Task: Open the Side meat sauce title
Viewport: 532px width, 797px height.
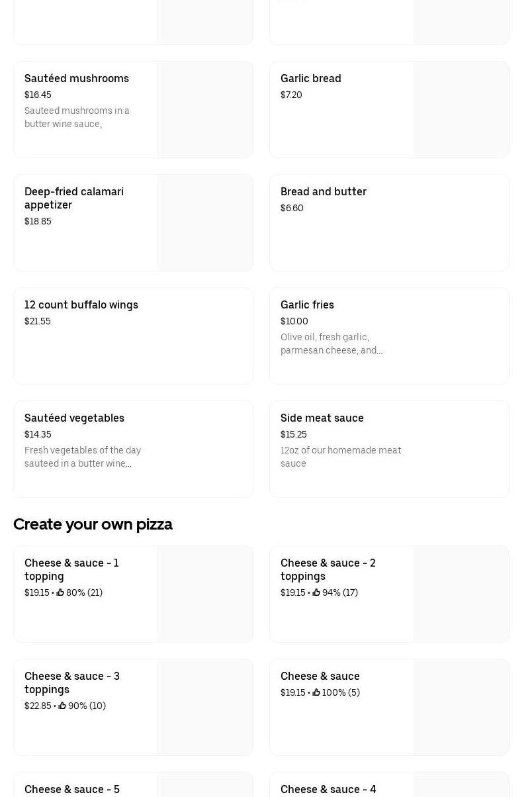Action: pyautogui.click(x=322, y=418)
